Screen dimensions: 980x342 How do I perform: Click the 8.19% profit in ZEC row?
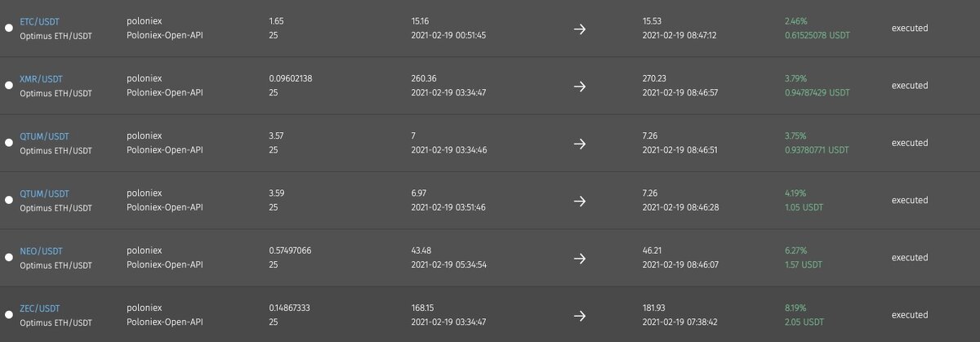pyautogui.click(x=795, y=309)
